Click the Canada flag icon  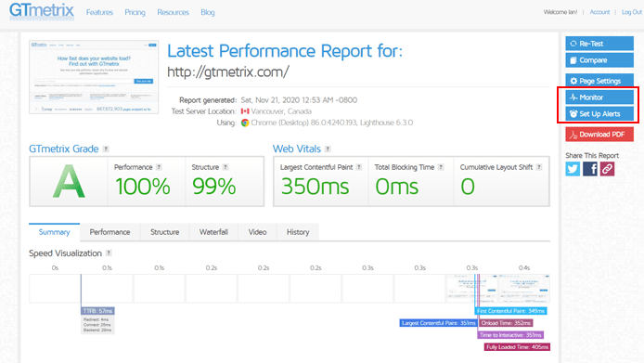245,111
